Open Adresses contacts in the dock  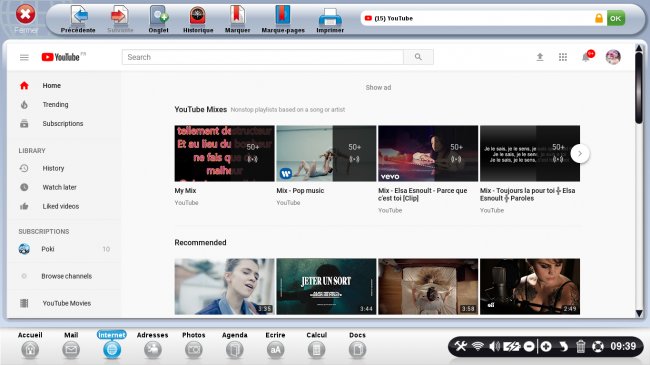153,345
